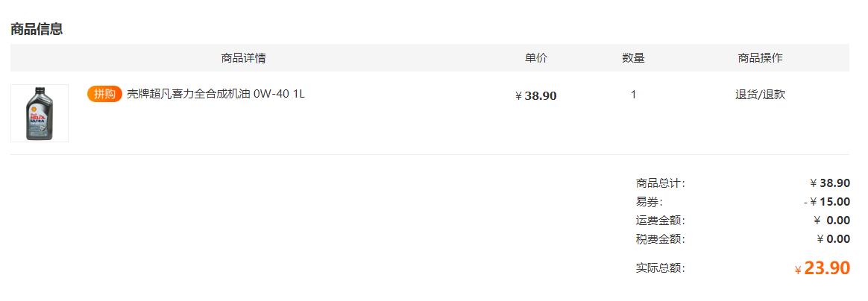
Task: Click the 商品操作 column header
Action: pos(760,57)
